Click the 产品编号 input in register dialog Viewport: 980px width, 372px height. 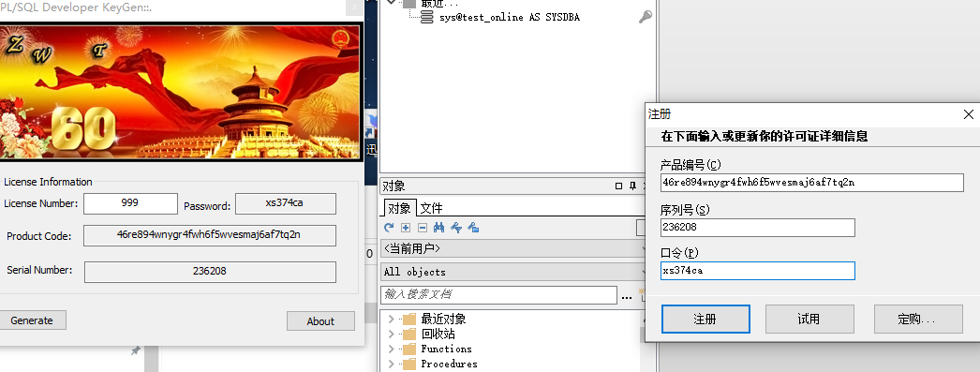pos(812,183)
